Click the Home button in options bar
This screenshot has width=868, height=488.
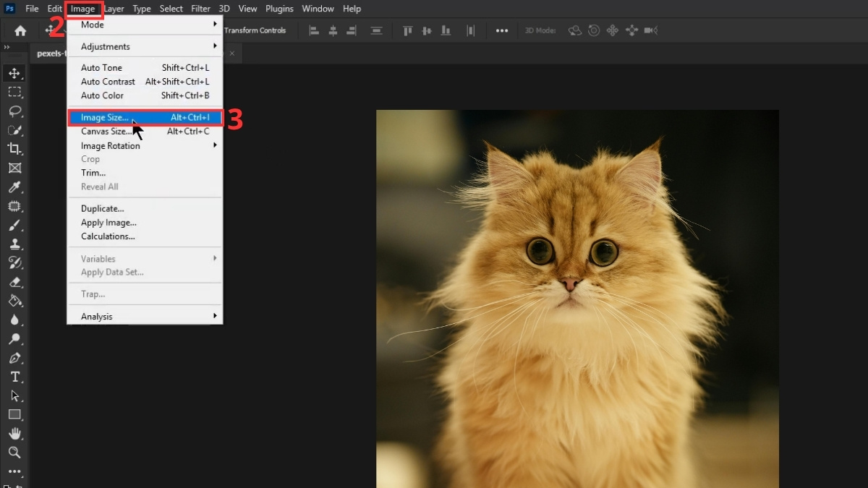[x=20, y=30]
